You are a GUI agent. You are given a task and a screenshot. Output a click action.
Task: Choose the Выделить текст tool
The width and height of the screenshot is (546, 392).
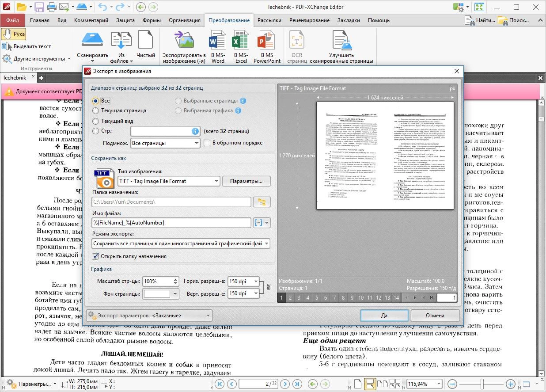point(27,46)
